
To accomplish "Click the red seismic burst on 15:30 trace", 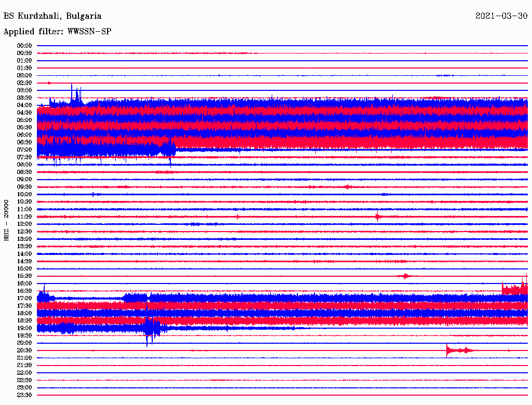I will (405, 276).
